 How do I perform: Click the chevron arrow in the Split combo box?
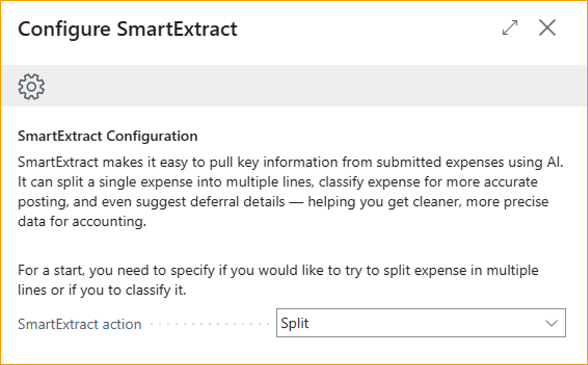point(551,324)
